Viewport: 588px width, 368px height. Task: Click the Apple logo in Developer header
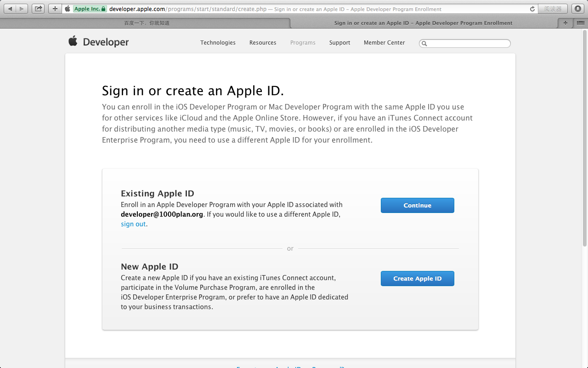(73, 41)
